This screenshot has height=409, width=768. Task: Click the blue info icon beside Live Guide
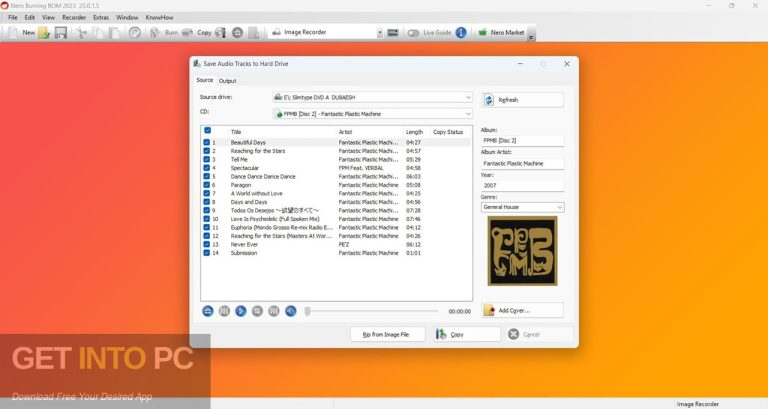tap(461, 32)
